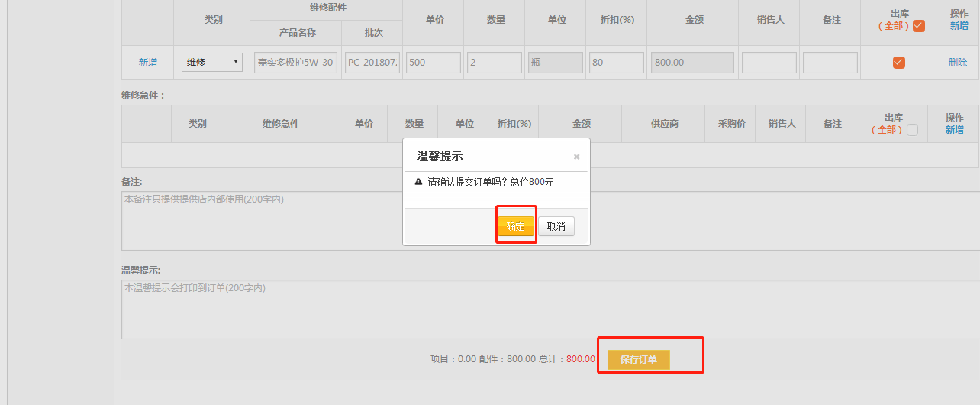Click the 保存订单 button
The height and width of the screenshot is (405, 980).
pyautogui.click(x=638, y=359)
